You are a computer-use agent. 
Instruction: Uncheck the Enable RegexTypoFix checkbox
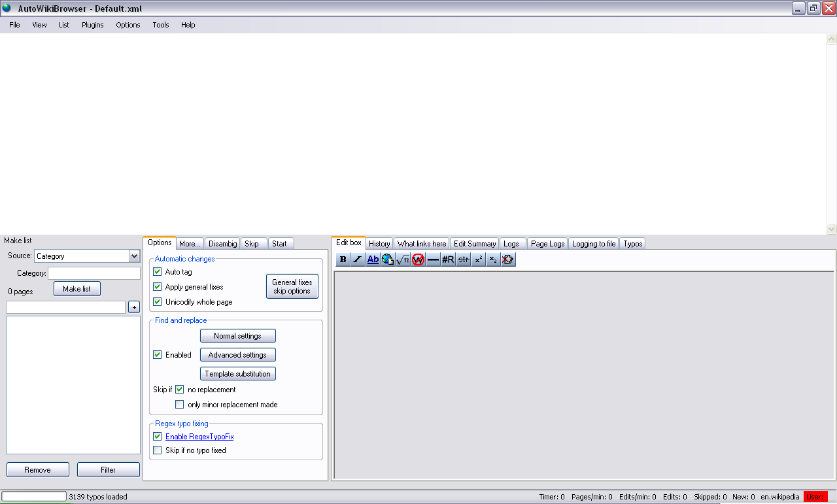[157, 436]
